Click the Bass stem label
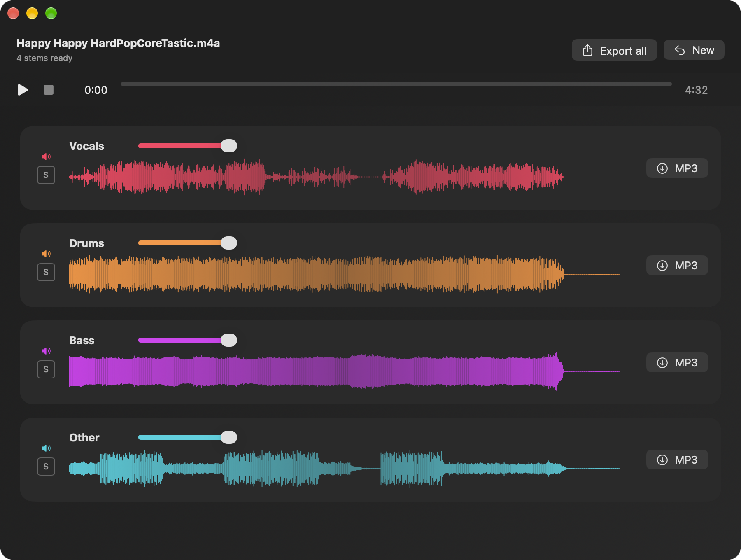741x560 pixels. (x=82, y=341)
